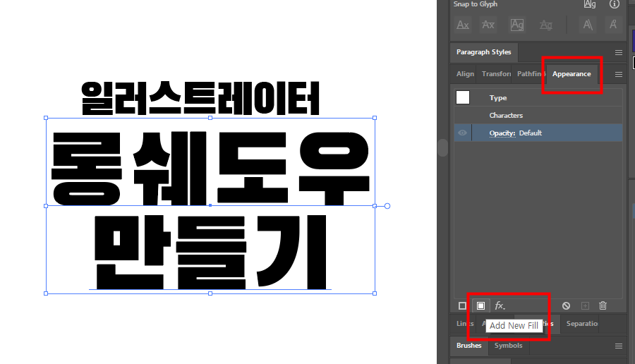Open the Brushes panel hamburger menu
This screenshot has height=364, width=635.
click(618, 346)
